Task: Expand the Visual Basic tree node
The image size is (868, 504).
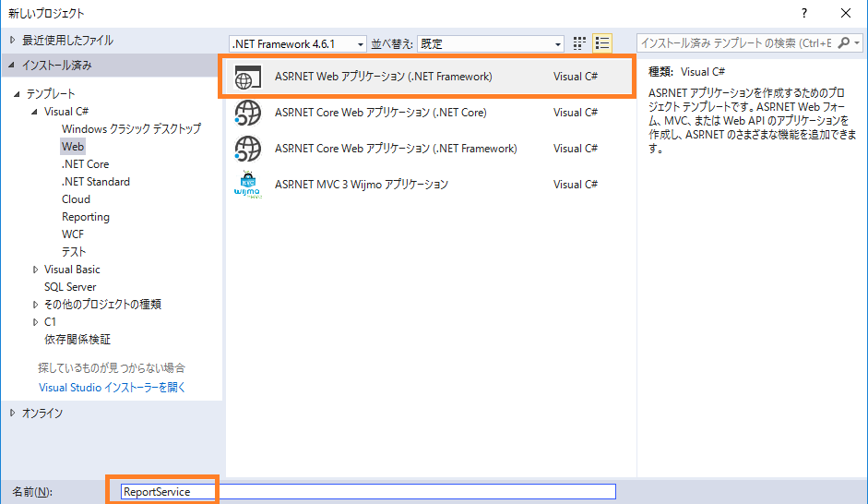Action: [x=35, y=270]
